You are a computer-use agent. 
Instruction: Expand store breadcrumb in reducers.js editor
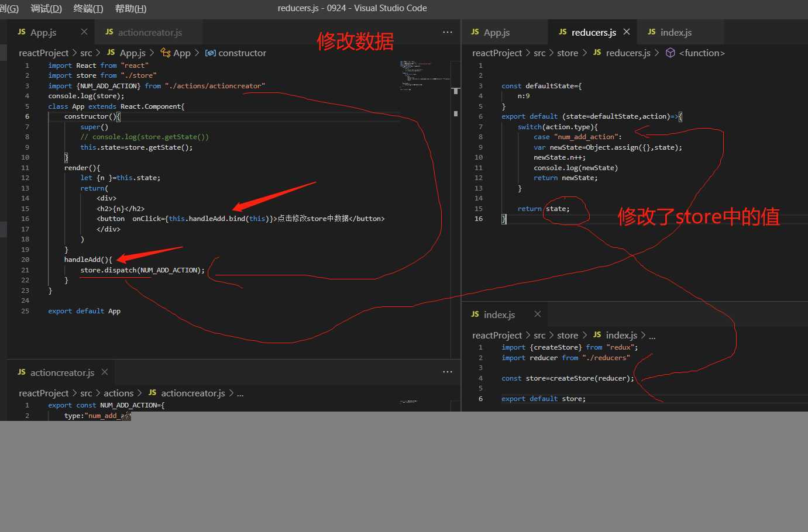pyautogui.click(x=568, y=53)
